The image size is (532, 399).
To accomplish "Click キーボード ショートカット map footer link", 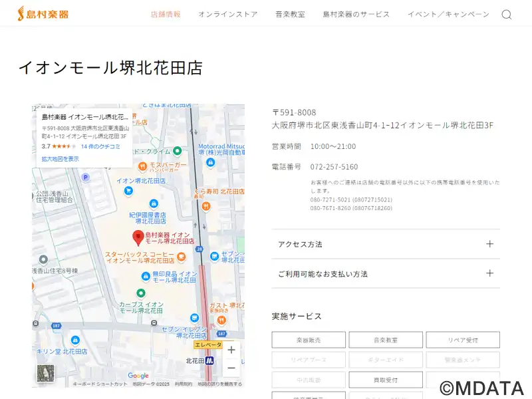I will point(100,384).
